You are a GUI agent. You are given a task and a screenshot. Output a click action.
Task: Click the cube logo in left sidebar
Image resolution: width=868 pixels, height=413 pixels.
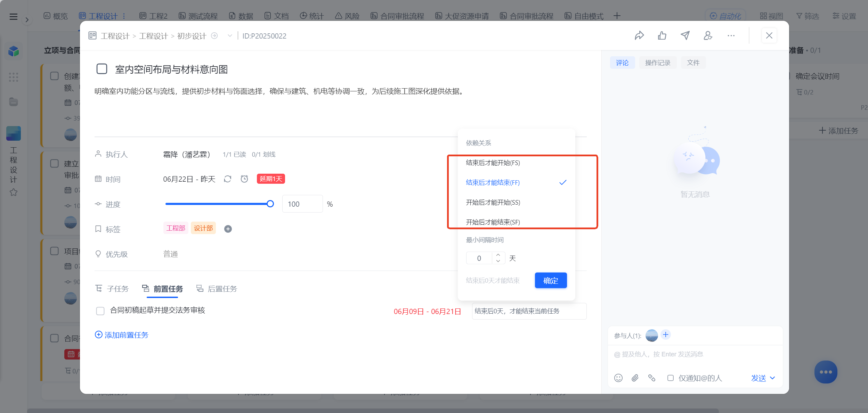click(x=14, y=51)
